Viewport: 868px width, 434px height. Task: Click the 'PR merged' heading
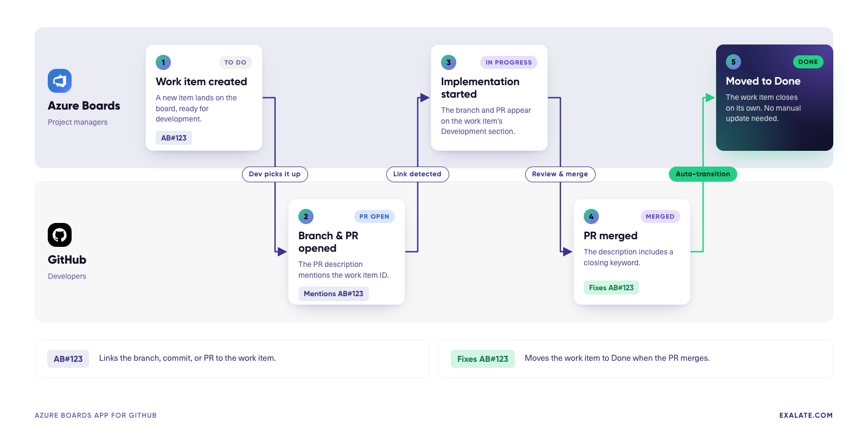[610, 235]
